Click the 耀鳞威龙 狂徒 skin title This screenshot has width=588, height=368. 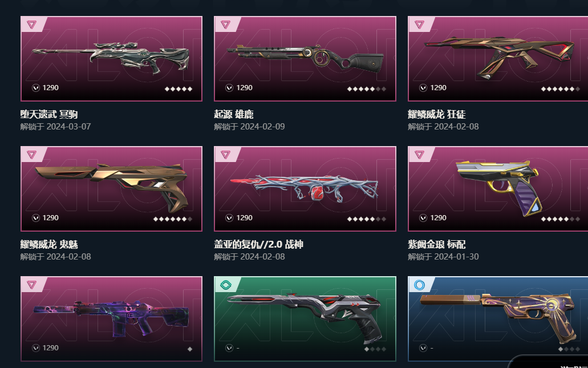(x=437, y=114)
